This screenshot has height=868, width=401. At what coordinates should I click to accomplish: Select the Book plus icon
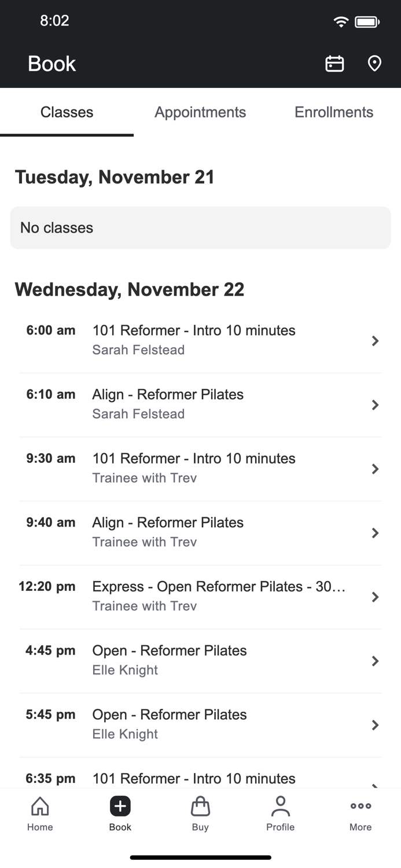click(120, 806)
